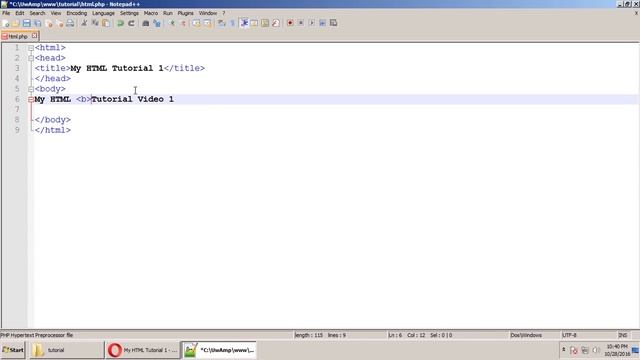Click the Dos\Windows EOL status field

coord(526,335)
